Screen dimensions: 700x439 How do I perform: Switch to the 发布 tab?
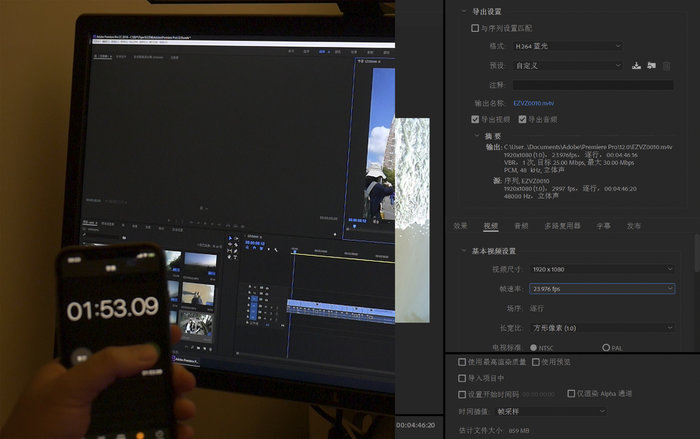tap(633, 226)
